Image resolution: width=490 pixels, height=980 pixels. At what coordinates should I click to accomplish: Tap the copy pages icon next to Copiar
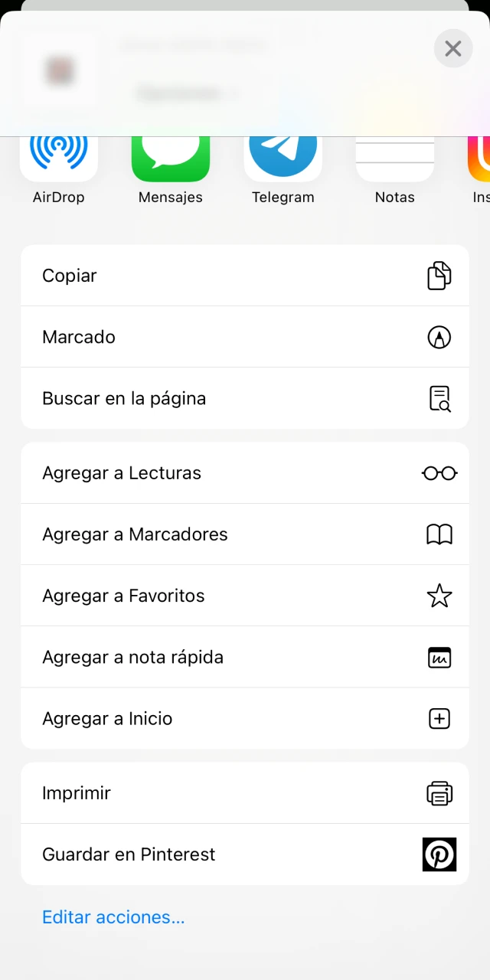(439, 276)
